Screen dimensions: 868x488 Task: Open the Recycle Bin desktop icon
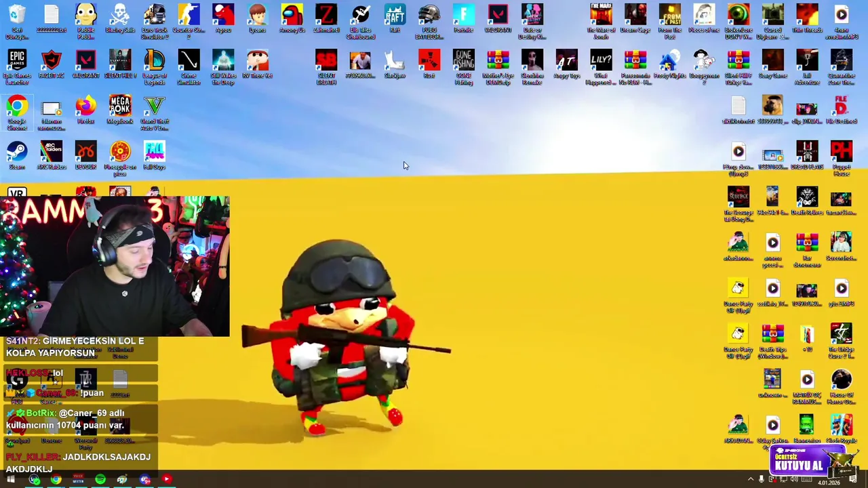[x=17, y=20]
